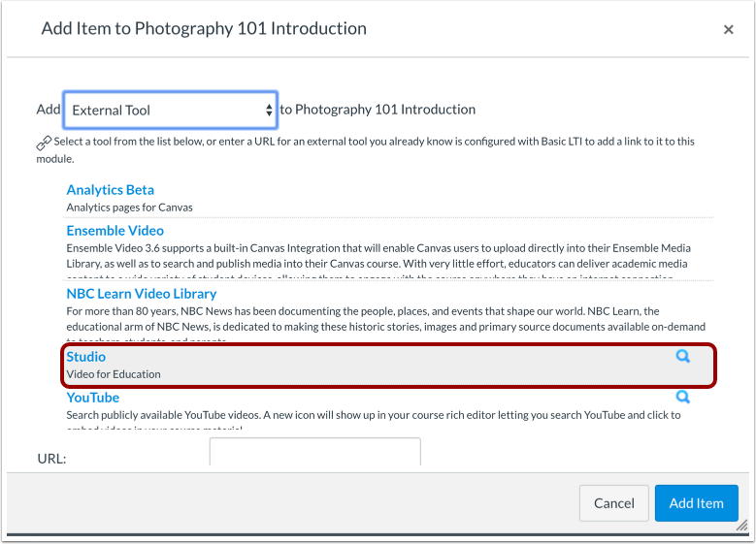Select the NBC Learn Video Library tool
The width and height of the screenshot is (756, 544).
(x=142, y=294)
